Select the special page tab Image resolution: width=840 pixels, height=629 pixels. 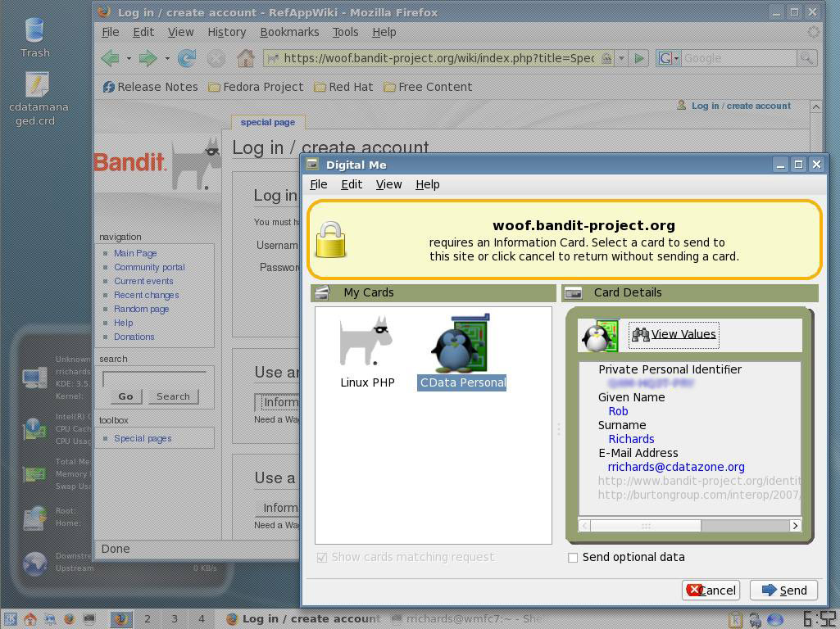tap(268, 122)
